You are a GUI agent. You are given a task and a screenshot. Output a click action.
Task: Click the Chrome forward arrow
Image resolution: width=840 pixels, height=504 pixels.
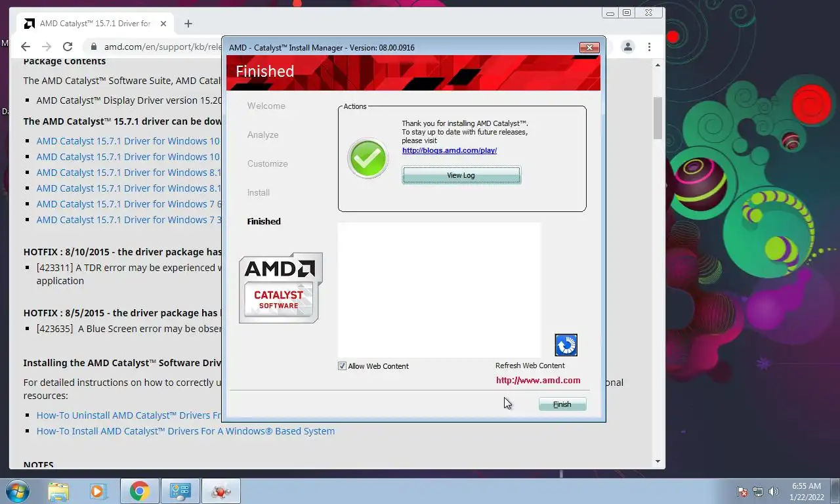coord(47,47)
